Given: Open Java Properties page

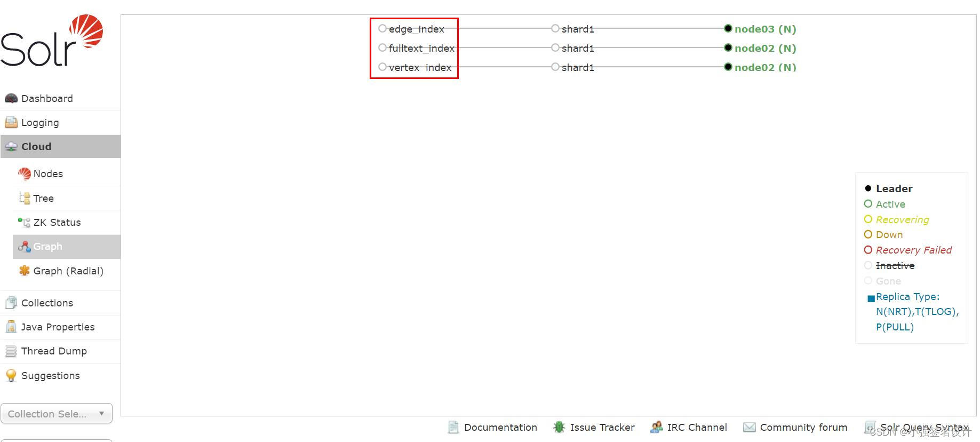Looking at the screenshot, I should pos(60,327).
